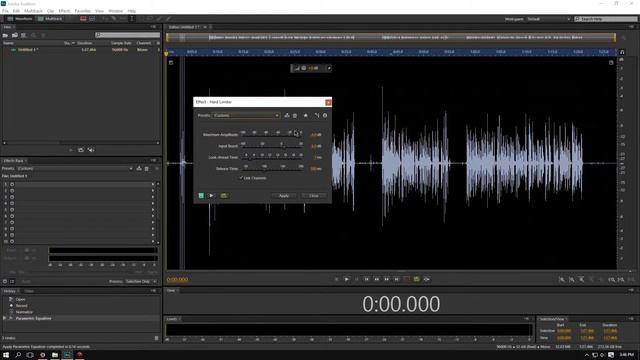The width and height of the screenshot is (640, 360).
Task: Toggle the Hard Limiter power state button
Action: pyautogui.click(x=201, y=196)
